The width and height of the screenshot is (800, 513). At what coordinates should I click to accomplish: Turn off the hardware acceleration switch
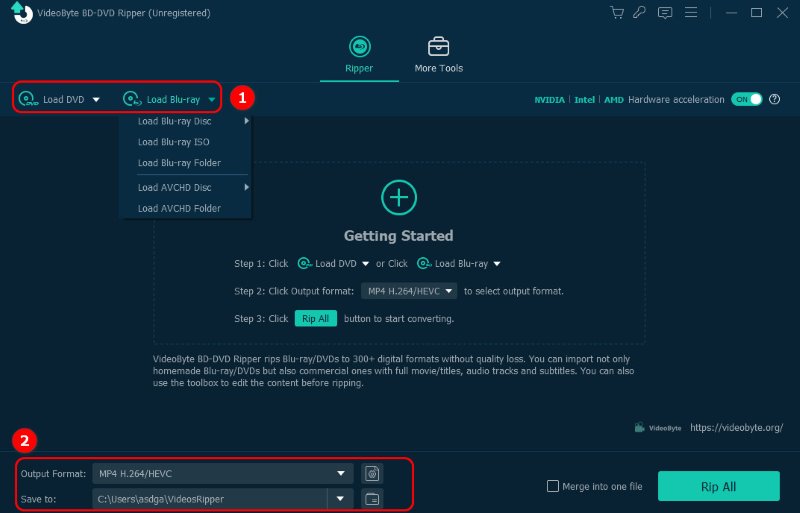coord(746,100)
